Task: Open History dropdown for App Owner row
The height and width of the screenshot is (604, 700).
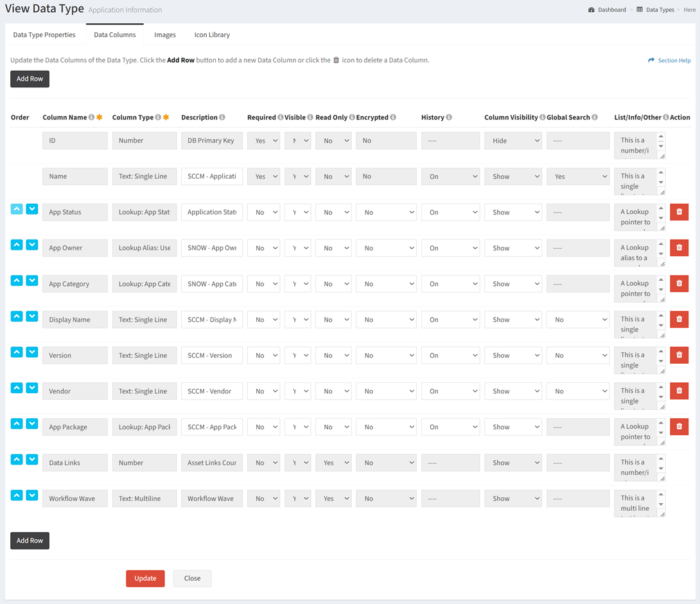Action: click(x=450, y=248)
